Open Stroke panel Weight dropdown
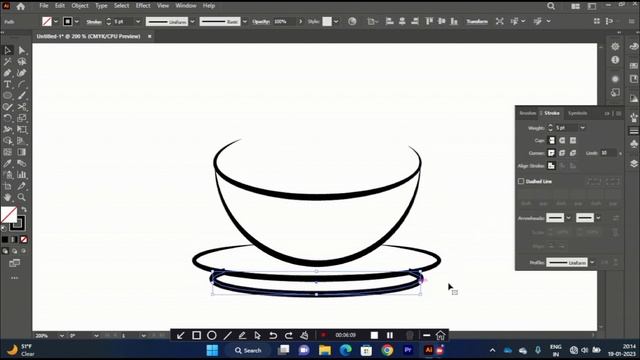The height and width of the screenshot is (360, 640). click(x=582, y=128)
